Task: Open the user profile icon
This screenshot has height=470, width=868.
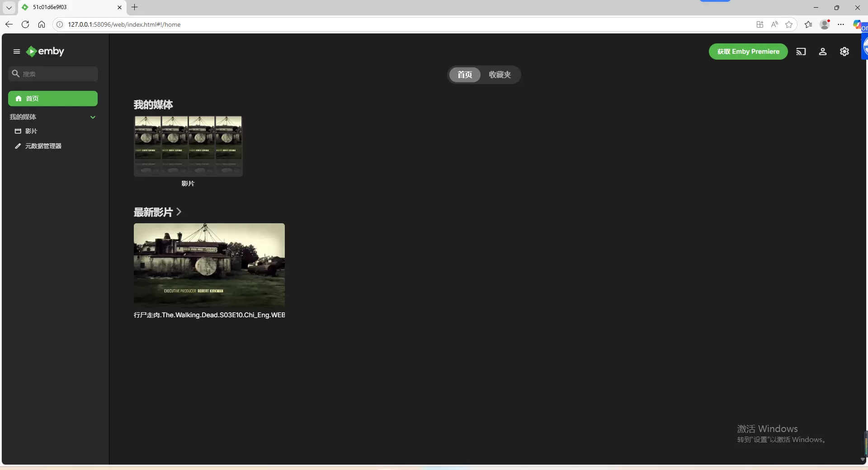Action: [x=822, y=52]
